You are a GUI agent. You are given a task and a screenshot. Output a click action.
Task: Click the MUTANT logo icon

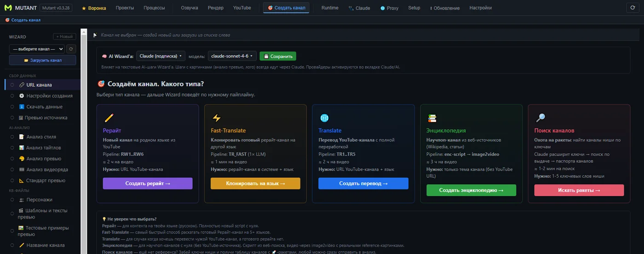(x=8, y=8)
